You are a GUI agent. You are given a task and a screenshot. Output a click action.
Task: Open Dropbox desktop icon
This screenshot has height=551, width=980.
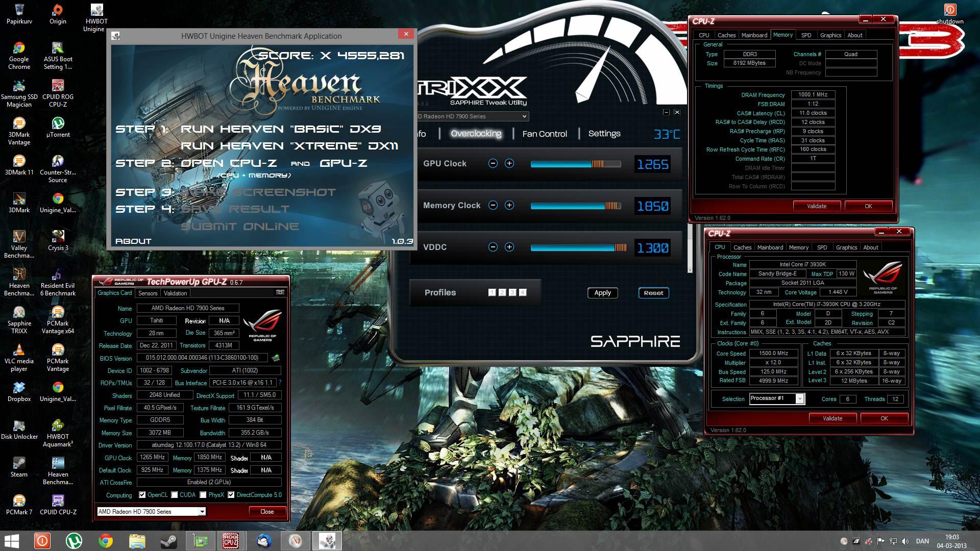[19, 391]
